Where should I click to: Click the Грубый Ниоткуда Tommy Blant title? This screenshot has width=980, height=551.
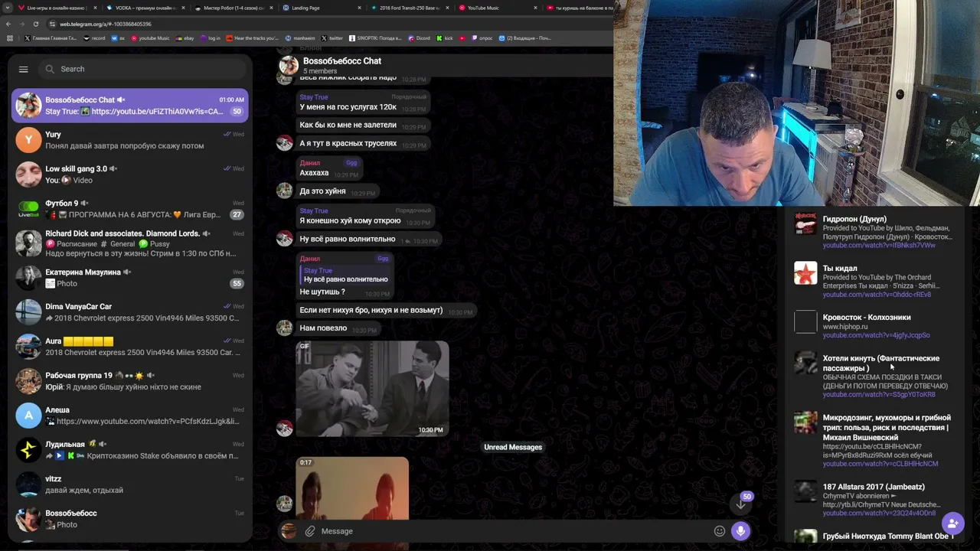pos(888,536)
